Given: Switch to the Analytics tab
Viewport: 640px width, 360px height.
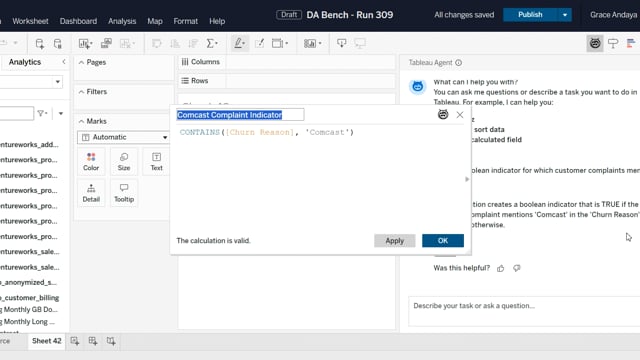Looking at the screenshot, I should click(25, 62).
